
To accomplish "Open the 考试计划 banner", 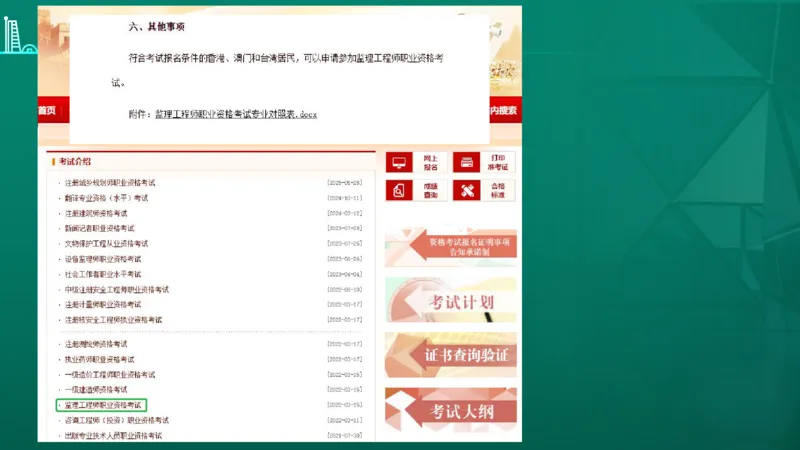I will point(451,301).
